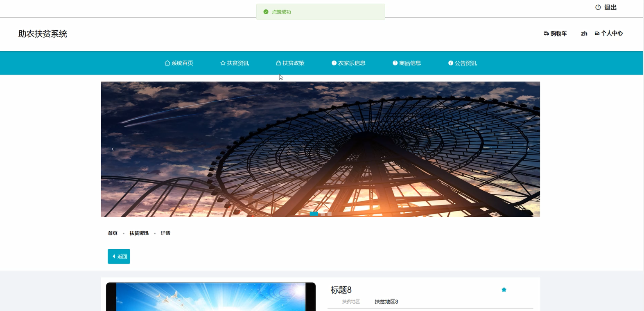Screen dimensions: 644x311
Task: Click the round icon next to 农家乐信息
Action: pyautogui.click(x=334, y=63)
